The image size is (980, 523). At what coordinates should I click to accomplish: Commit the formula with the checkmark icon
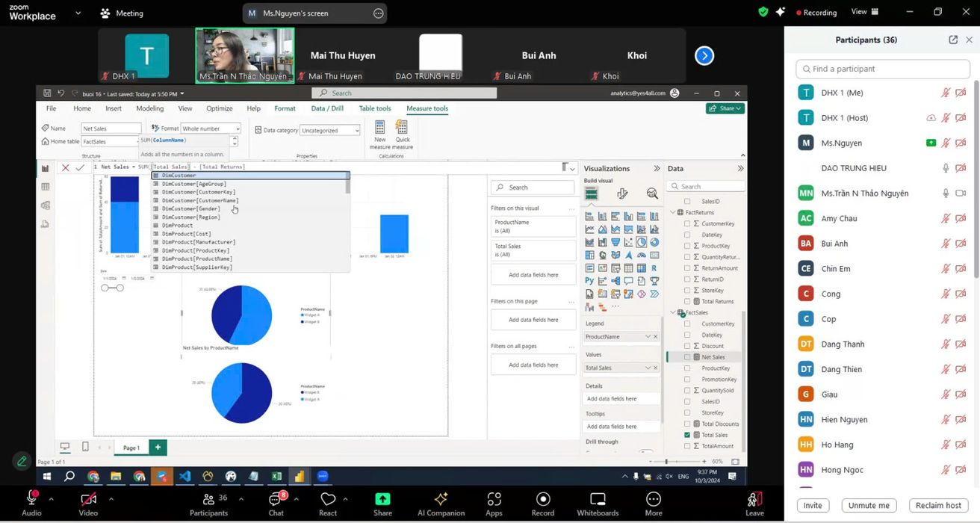[x=80, y=167]
